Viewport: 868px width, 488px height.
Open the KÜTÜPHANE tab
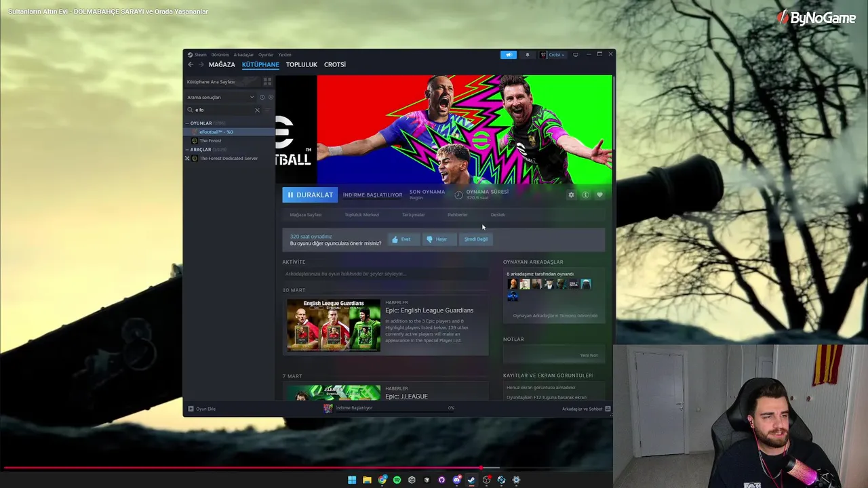coord(260,64)
